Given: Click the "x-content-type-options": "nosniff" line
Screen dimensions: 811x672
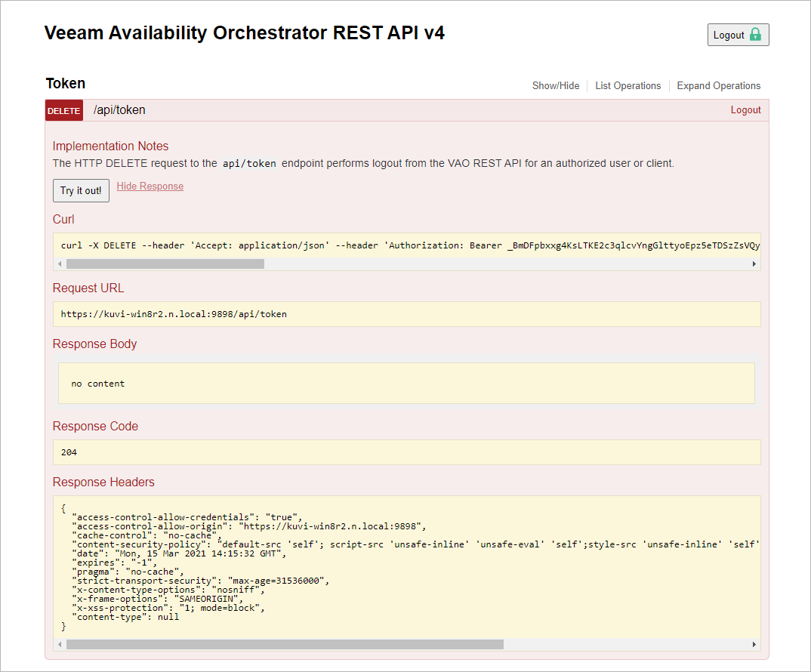Looking at the screenshot, I should [x=168, y=590].
